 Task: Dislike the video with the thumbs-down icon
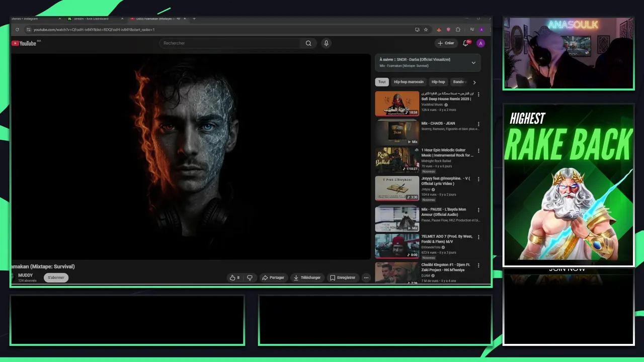click(x=250, y=278)
